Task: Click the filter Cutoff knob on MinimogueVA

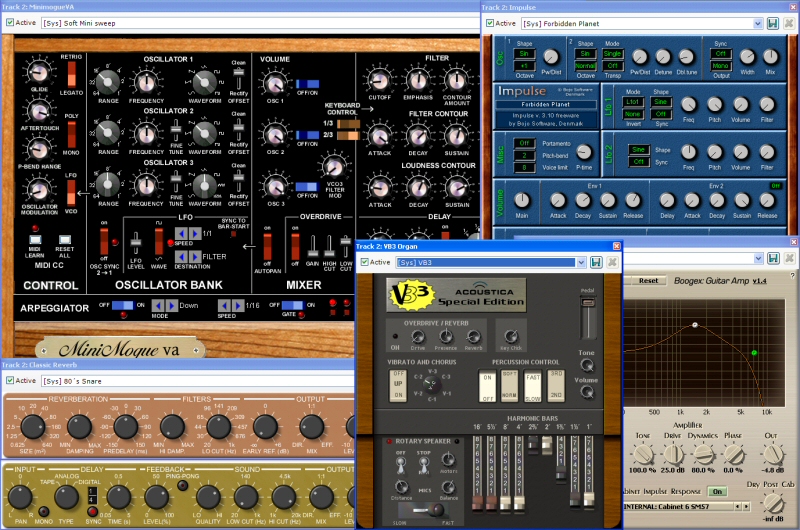Action: [379, 81]
